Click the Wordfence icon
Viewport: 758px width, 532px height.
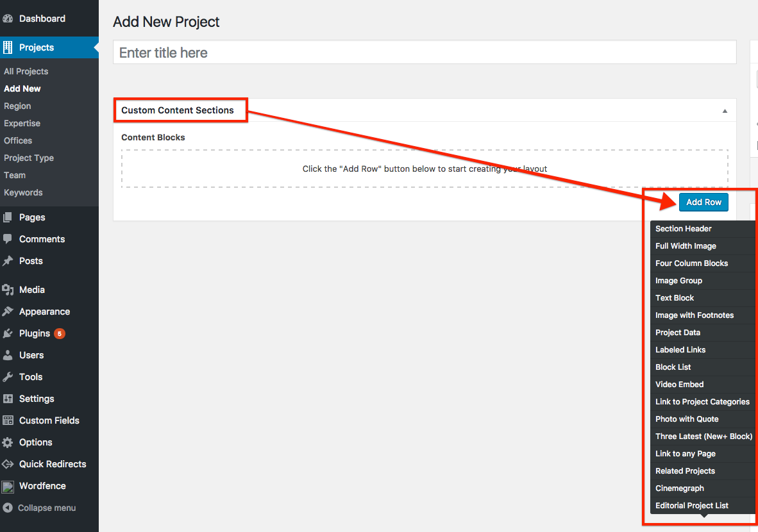[x=8, y=486]
